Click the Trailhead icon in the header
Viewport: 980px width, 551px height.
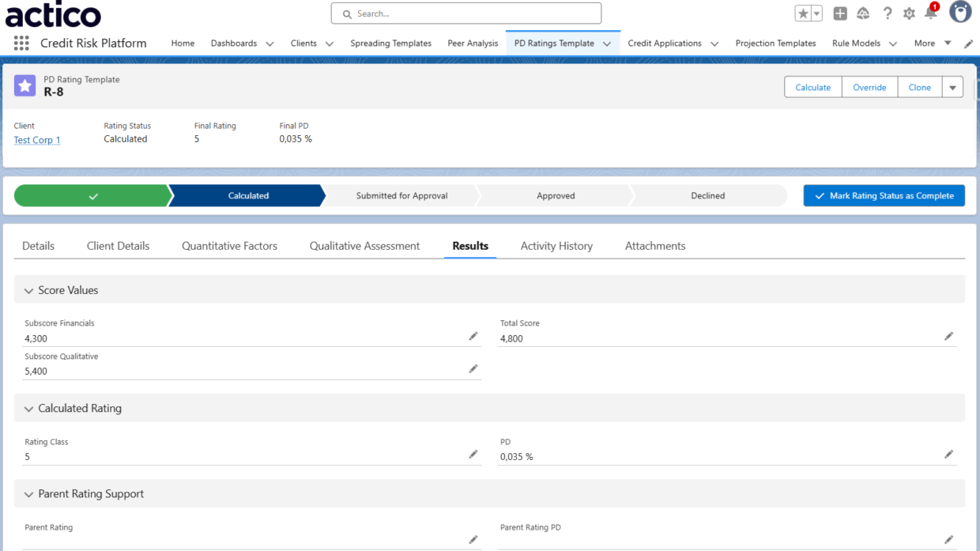point(863,13)
